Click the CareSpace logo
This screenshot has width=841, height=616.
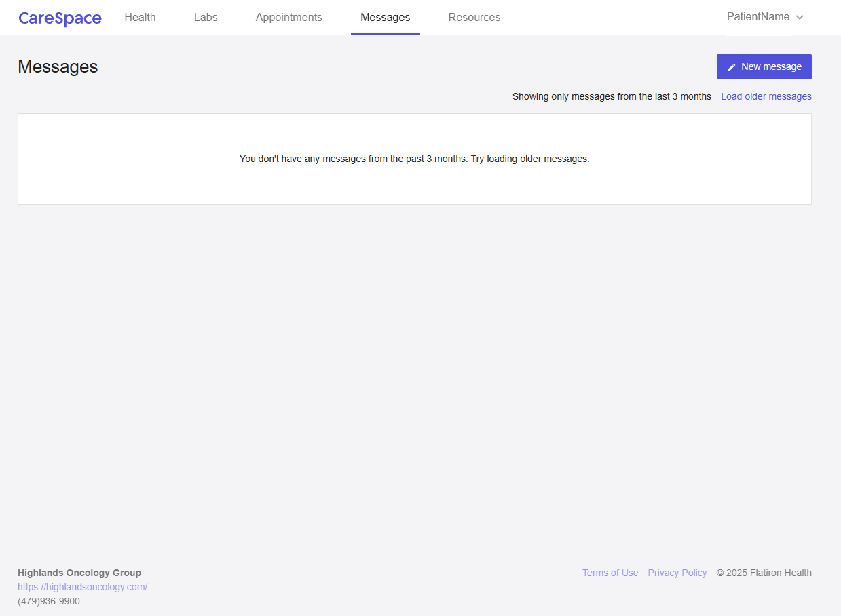pyautogui.click(x=60, y=18)
